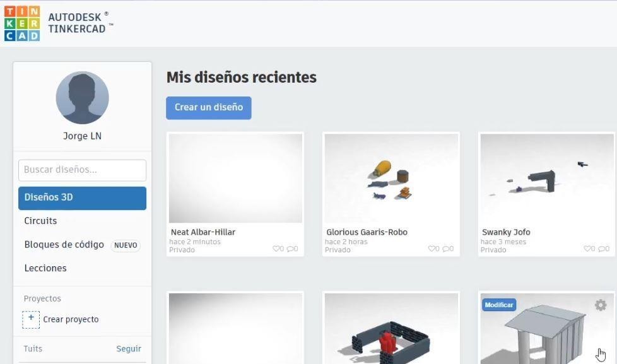Viewport: 617px width, 364px height.
Task: Open Neat Albar-Hillar design thumbnail
Action: tap(235, 178)
